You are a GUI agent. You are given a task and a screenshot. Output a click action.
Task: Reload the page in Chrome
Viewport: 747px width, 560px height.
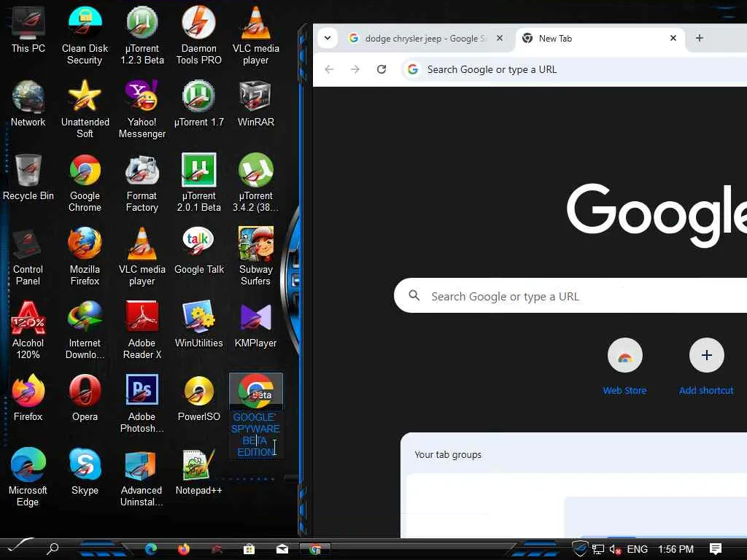point(382,69)
